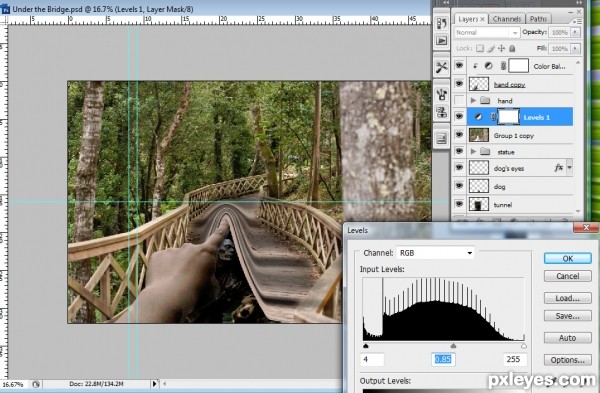Viewport: 600px width, 393px height.
Task: Open the Clone Source icon in the dock
Action: [442, 112]
